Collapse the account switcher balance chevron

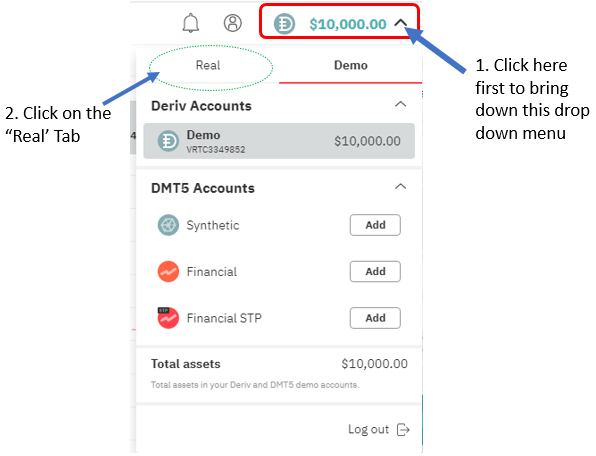400,23
